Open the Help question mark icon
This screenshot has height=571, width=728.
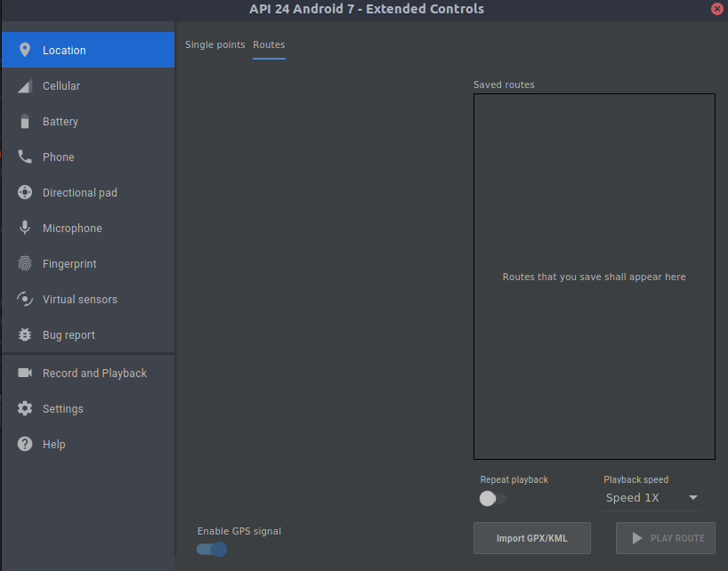25,445
